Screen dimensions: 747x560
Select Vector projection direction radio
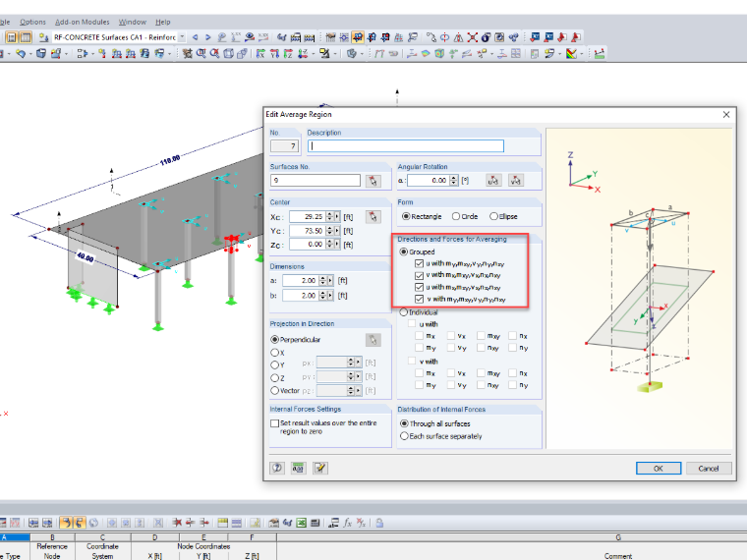(274, 390)
